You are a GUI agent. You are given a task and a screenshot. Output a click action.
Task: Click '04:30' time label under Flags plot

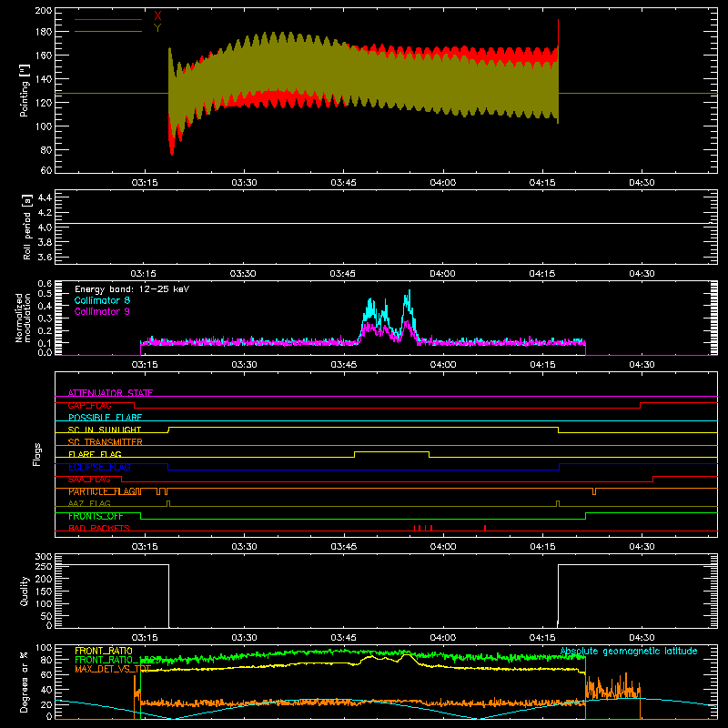tap(642, 547)
